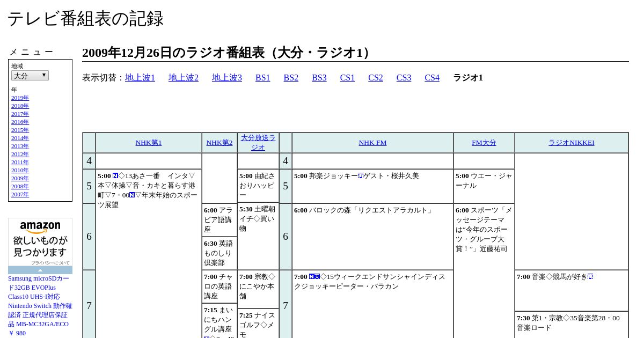Click the 5:30 土曜朝イチ◇買い物 program cell
The image size is (644, 338).
point(258,236)
